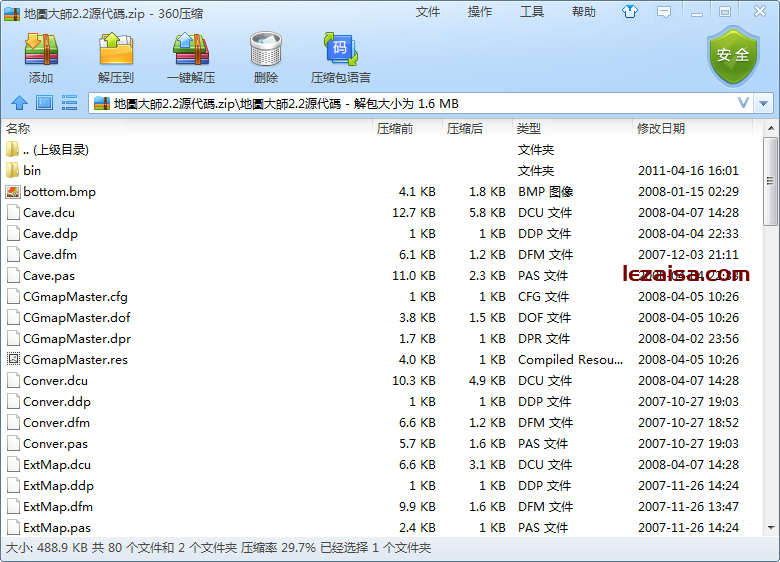Click the BMP 图像 type cell
780x562 pixels.
(x=545, y=191)
